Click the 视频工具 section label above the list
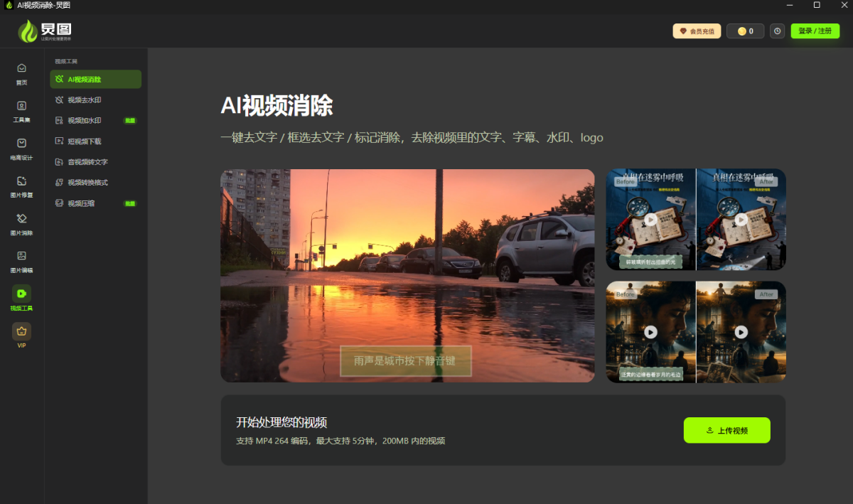 [x=66, y=62]
